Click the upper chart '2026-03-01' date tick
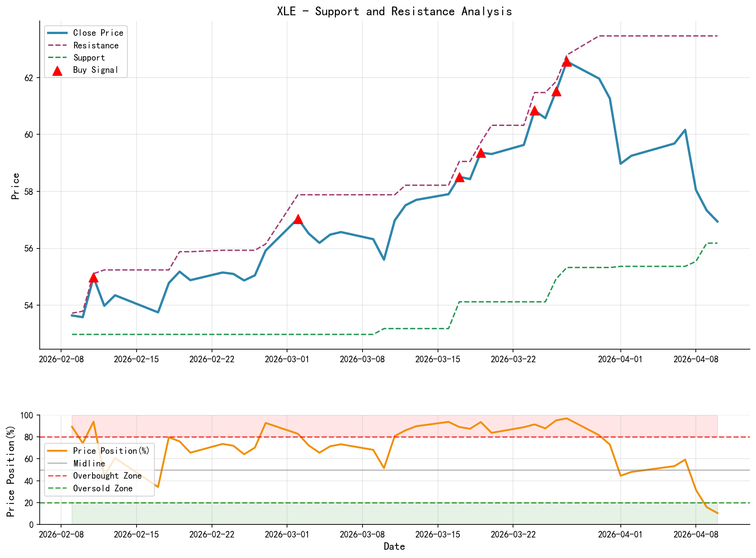 coord(287,359)
